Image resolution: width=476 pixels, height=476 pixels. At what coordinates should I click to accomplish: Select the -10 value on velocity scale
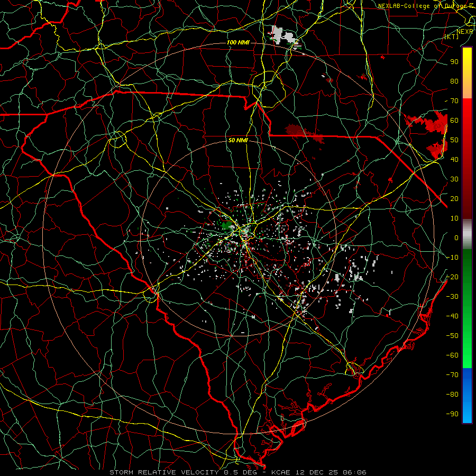[x=452, y=258]
